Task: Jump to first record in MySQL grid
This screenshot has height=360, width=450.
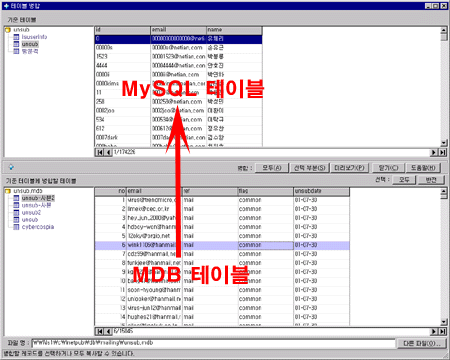Action: tap(99, 152)
